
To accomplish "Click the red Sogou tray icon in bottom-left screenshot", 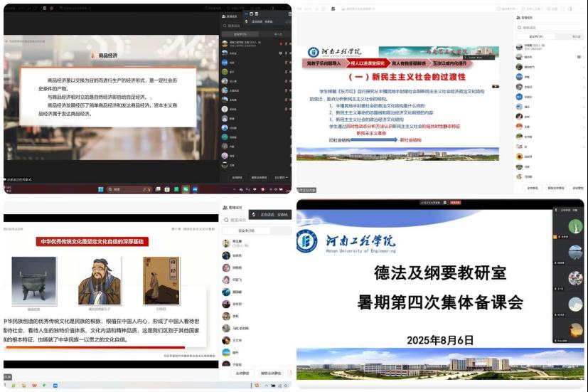I will (257, 386).
